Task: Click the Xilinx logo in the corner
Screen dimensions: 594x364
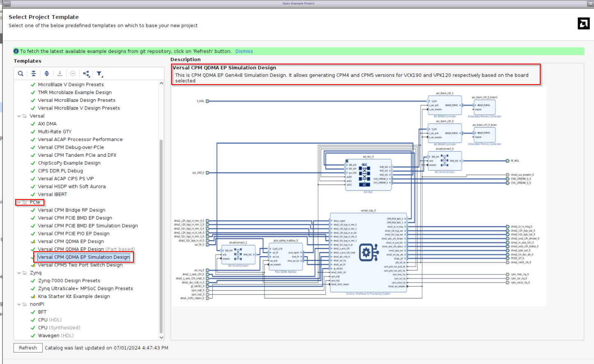Action: (583, 23)
